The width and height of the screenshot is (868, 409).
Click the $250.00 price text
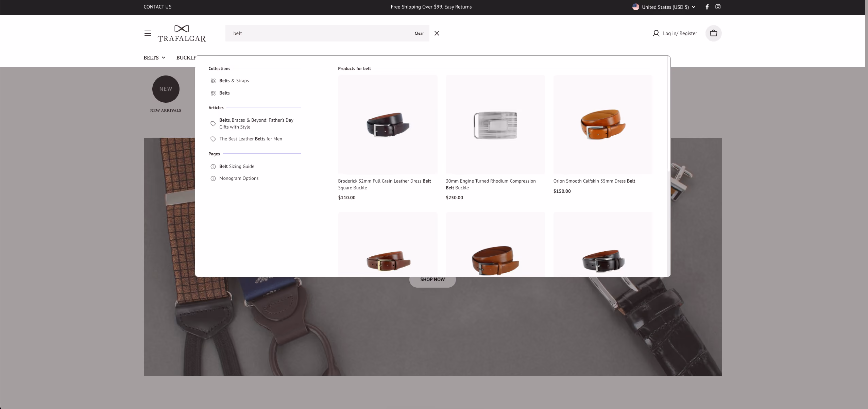[454, 198]
